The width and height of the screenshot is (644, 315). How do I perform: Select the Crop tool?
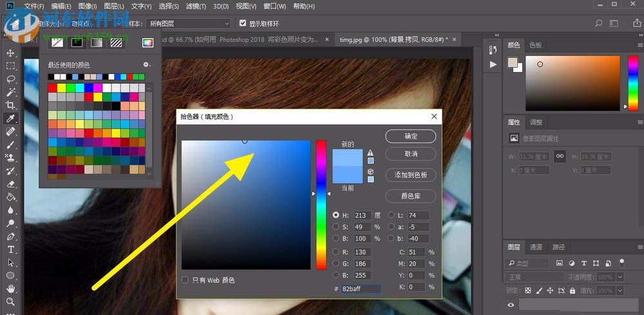pyautogui.click(x=10, y=105)
